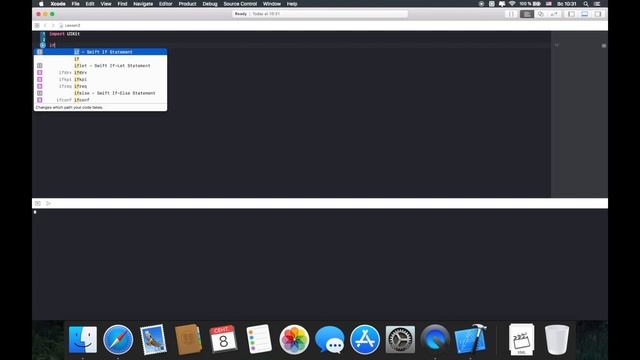Open Xcode from the Dock
640x360 pixels.
(x=471, y=339)
